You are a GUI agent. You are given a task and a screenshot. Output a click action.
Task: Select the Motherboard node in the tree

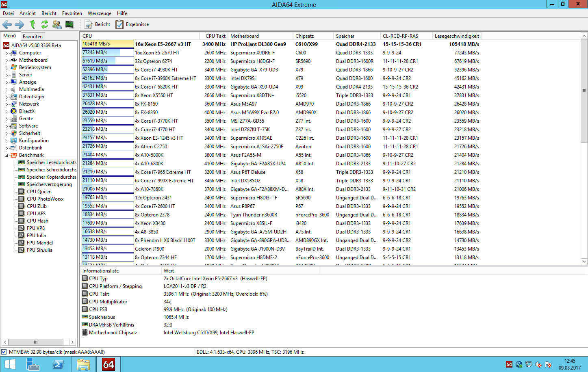[x=33, y=60]
